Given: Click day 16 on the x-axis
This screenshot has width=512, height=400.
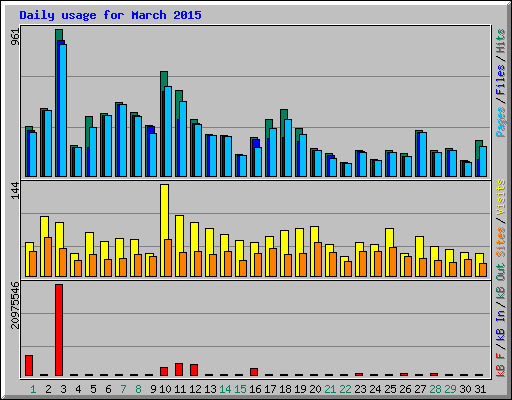Looking at the screenshot, I should pyautogui.click(x=255, y=389).
